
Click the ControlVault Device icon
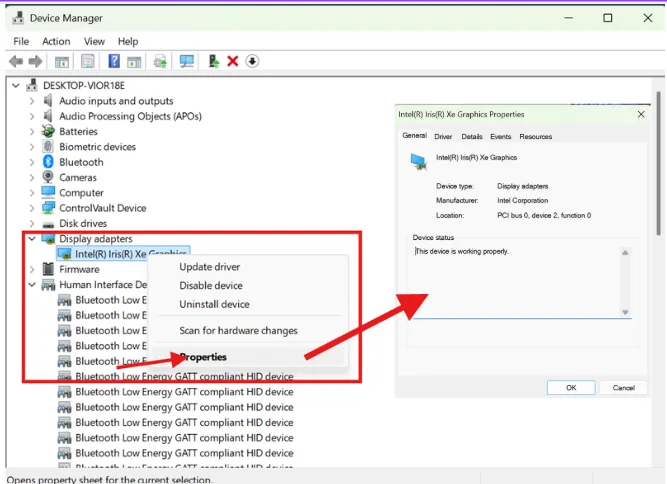(48, 208)
